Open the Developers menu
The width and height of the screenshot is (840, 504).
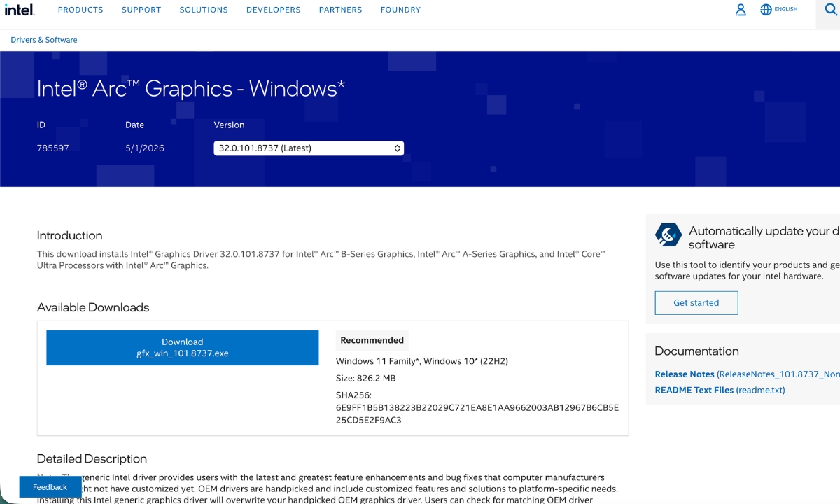click(x=274, y=10)
